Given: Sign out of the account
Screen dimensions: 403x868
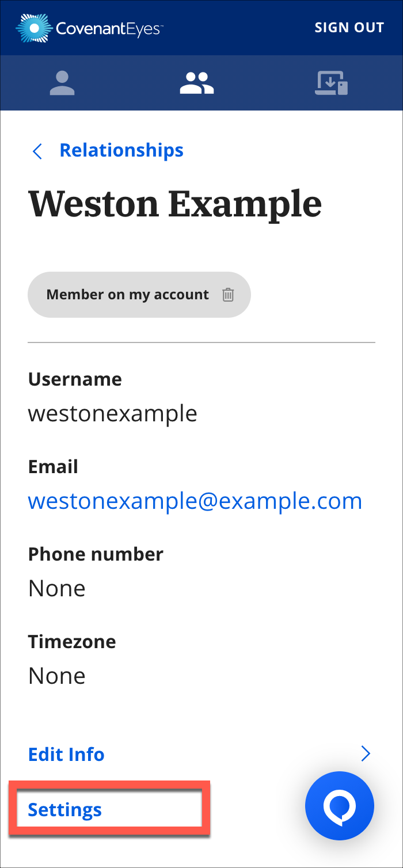Looking at the screenshot, I should [x=349, y=28].
